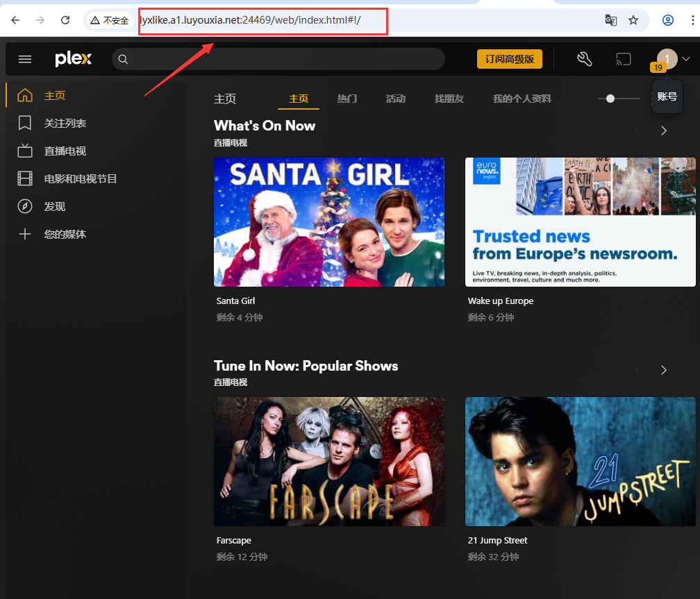Viewport: 700px width, 599px height.
Task: Switch to the 活动 tab
Action: point(396,99)
